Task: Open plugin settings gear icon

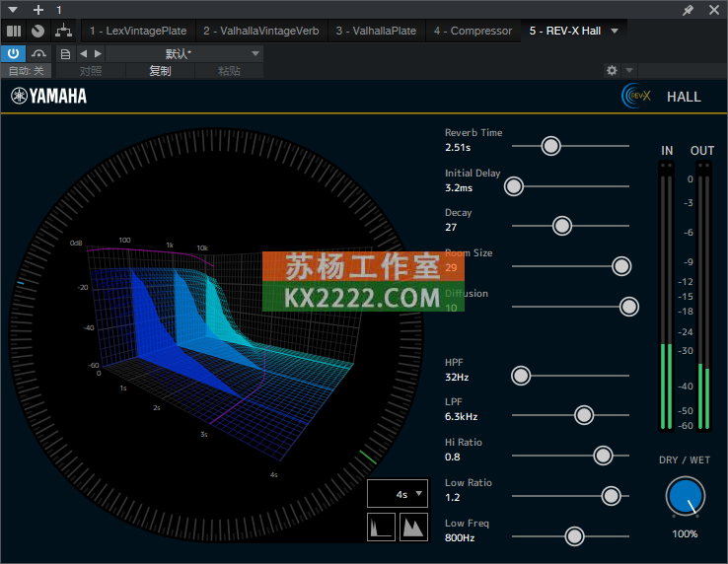Action: tap(612, 71)
